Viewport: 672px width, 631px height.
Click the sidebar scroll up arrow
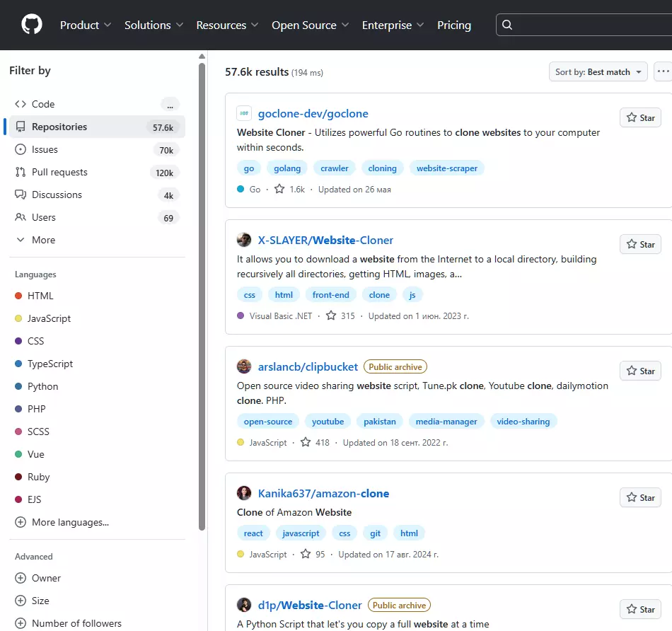click(x=202, y=57)
